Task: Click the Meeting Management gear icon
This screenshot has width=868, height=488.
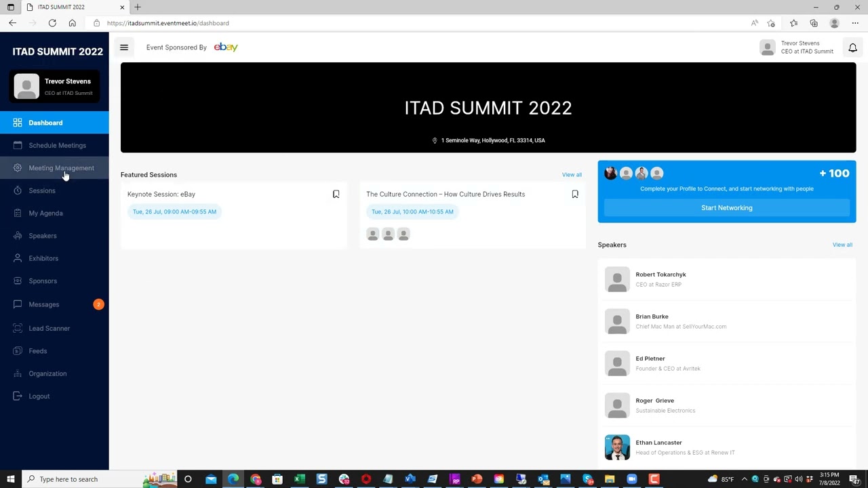Action: tap(18, 168)
